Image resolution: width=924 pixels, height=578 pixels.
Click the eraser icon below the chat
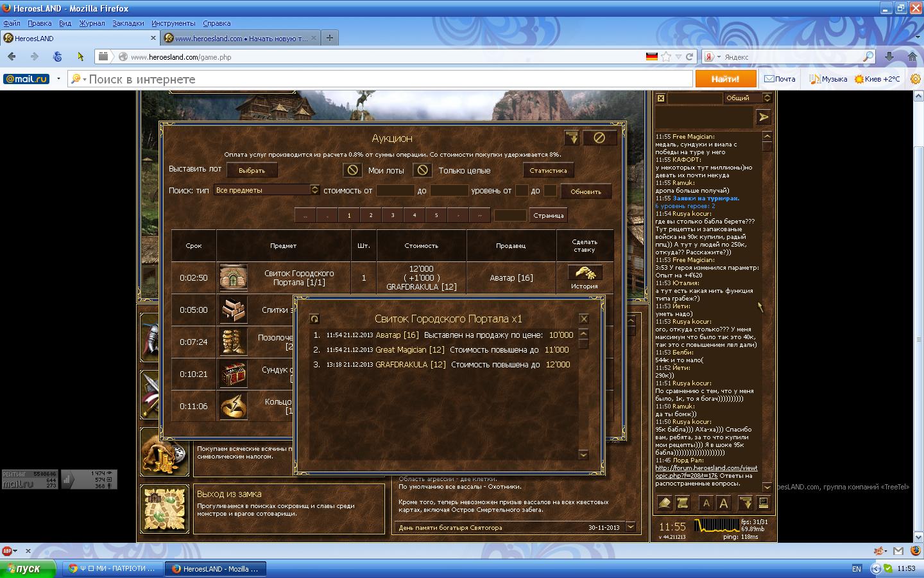(665, 503)
